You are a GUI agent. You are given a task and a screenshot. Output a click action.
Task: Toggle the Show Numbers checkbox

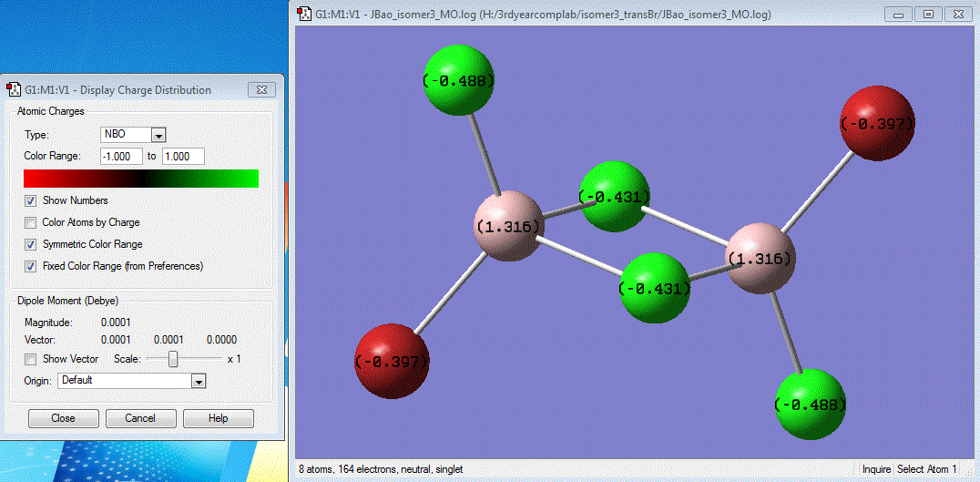pyautogui.click(x=30, y=200)
